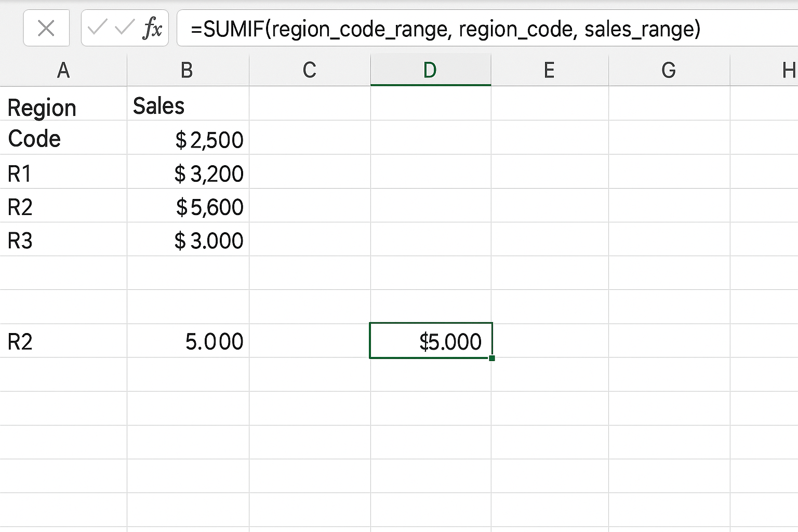The width and height of the screenshot is (798, 532).
Task: Select column B header
Action: (188, 70)
